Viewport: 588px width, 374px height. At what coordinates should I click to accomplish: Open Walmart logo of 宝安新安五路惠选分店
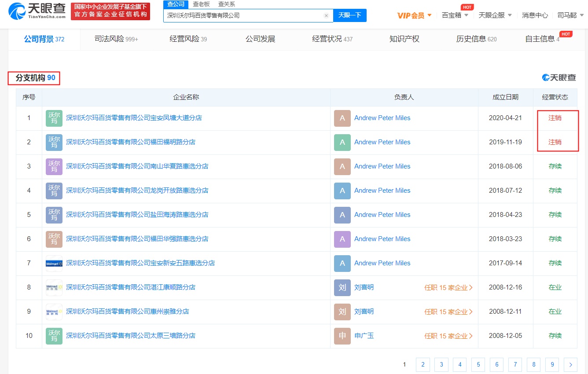coord(54,263)
